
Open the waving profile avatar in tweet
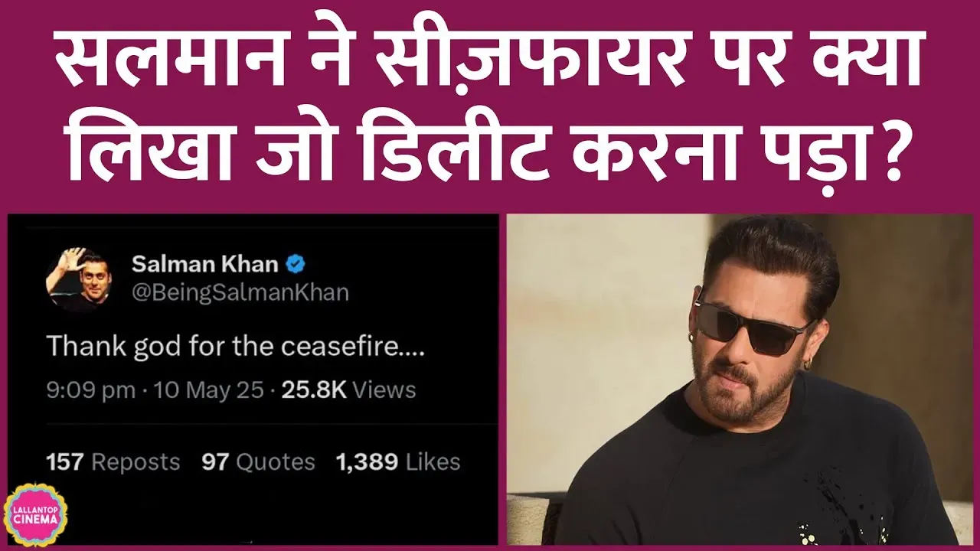pyautogui.click(x=79, y=279)
